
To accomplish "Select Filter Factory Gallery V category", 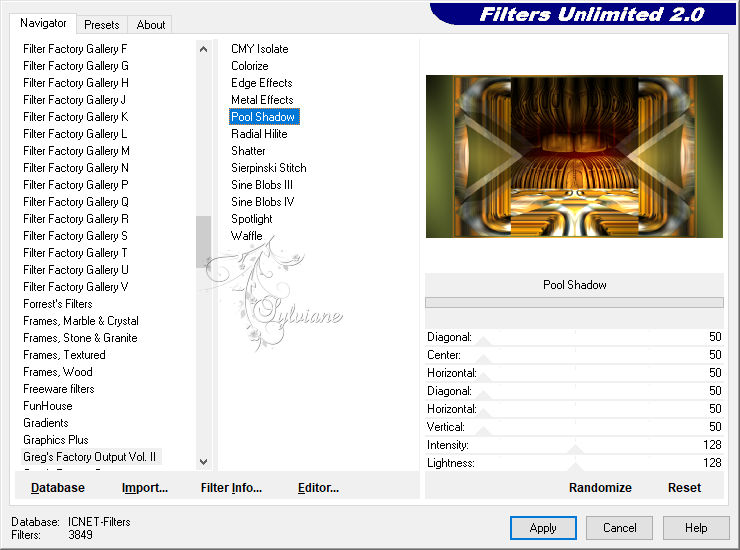I will pos(76,287).
